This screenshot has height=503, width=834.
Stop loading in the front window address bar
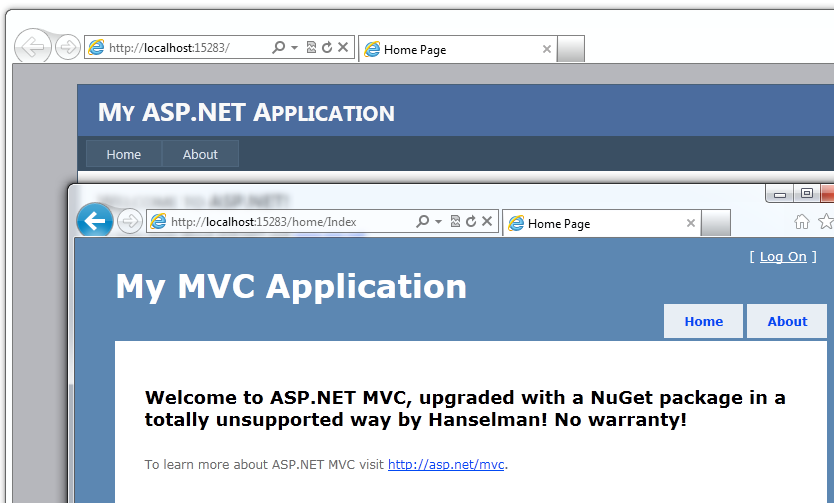[487, 221]
